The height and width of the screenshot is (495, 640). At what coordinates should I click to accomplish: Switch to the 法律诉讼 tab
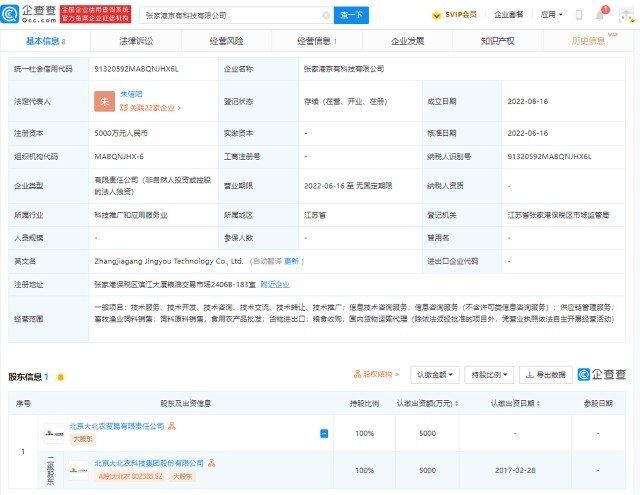click(x=136, y=41)
